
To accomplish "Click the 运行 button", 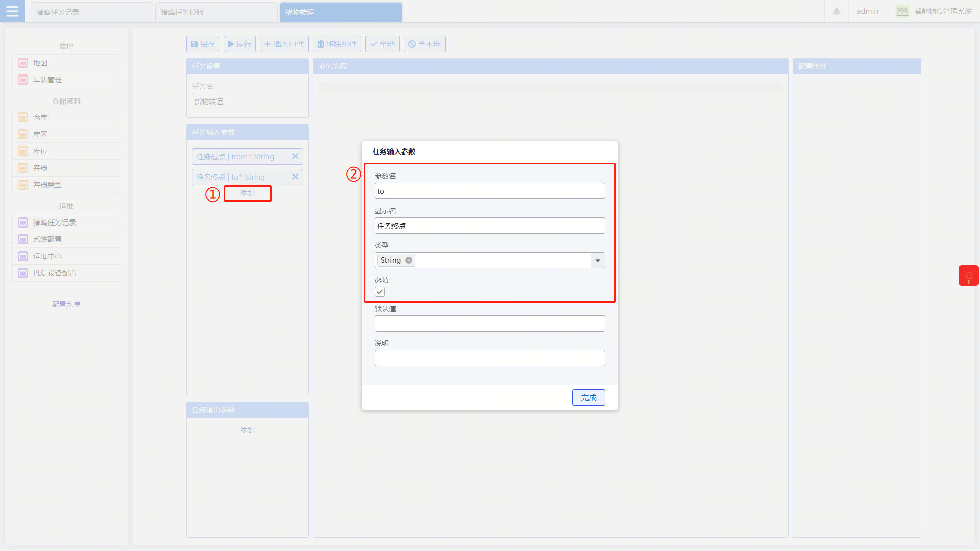I will [x=239, y=44].
